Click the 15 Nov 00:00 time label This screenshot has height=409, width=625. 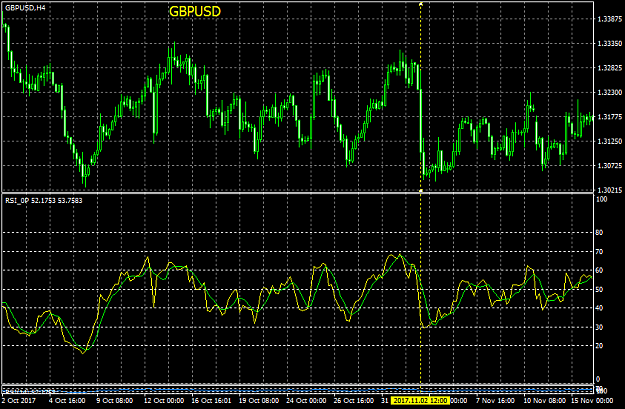592,401
